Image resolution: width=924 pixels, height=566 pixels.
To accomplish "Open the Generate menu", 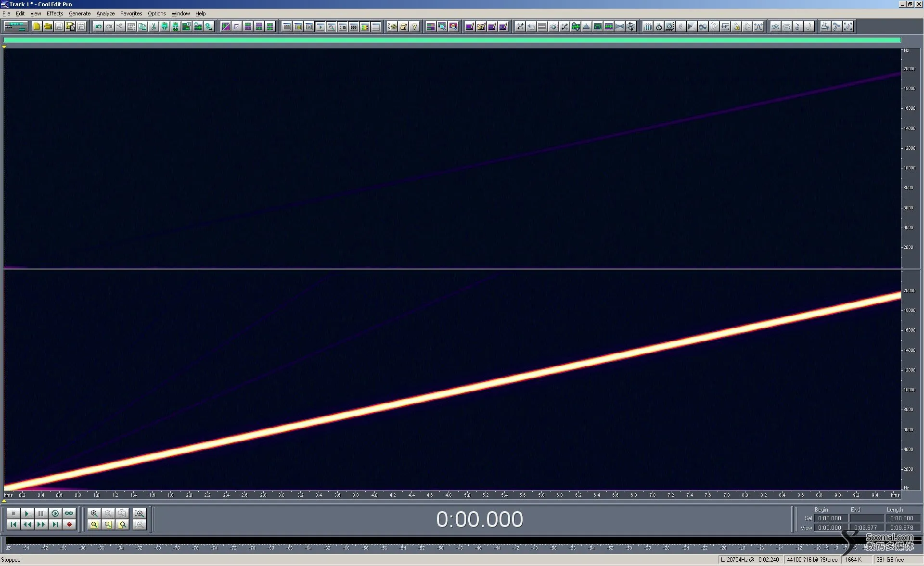I will [79, 13].
